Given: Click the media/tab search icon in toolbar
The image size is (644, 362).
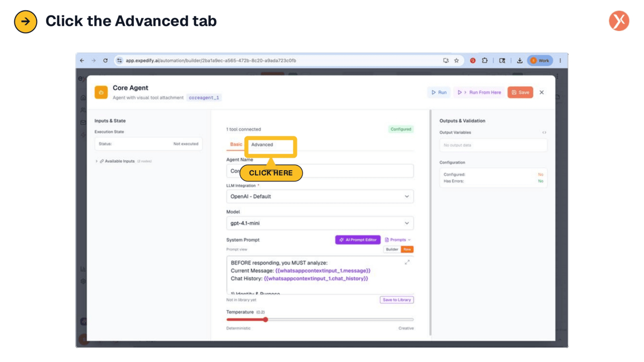Looking at the screenshot, I should click(502, 60).
